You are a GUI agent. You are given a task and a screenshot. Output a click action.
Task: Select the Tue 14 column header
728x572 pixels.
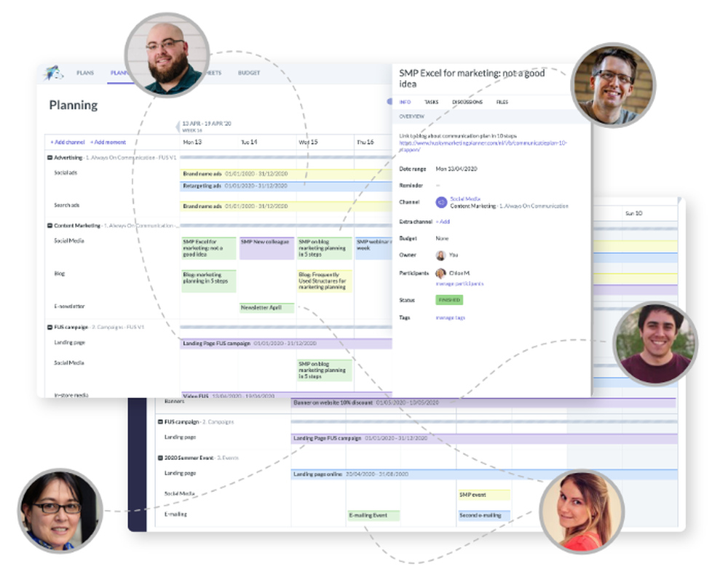click(249, 142)
